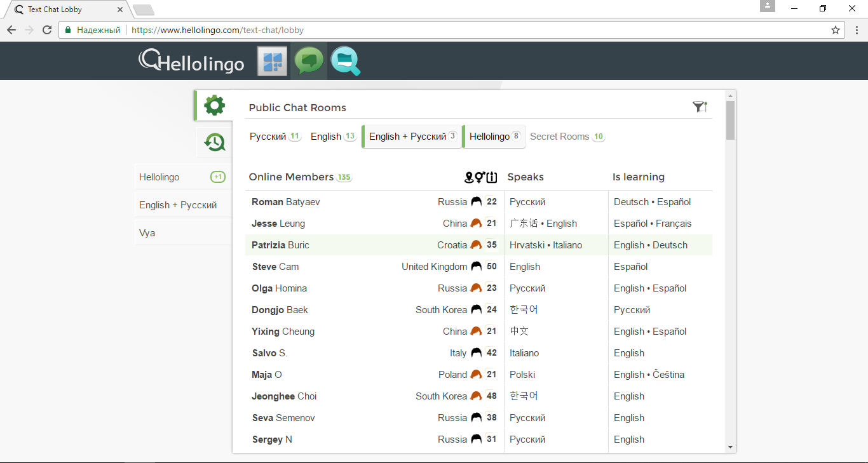Click Español • Français learning cell
The width and height of the screenshot is (868, 463).
pos(653,224)
